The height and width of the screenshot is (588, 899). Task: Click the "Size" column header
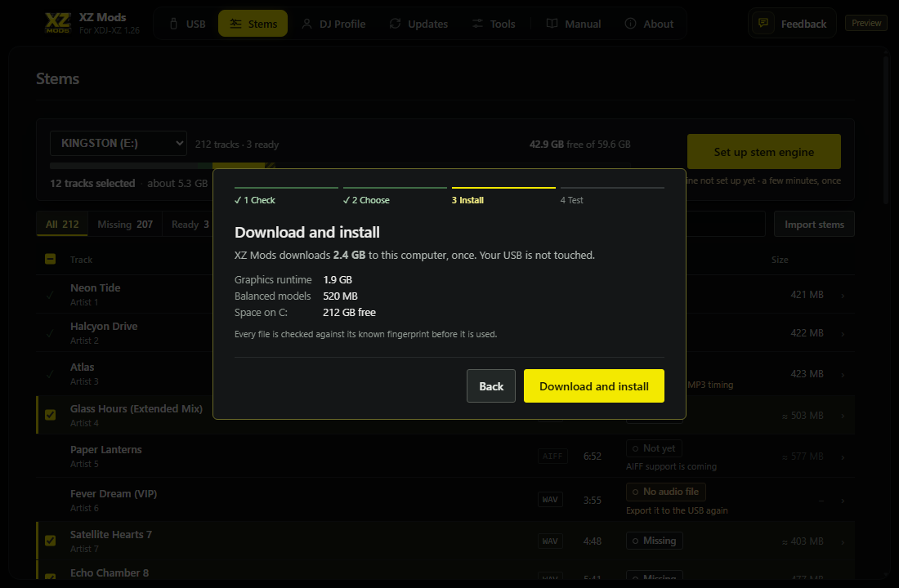tap(780, 260)
